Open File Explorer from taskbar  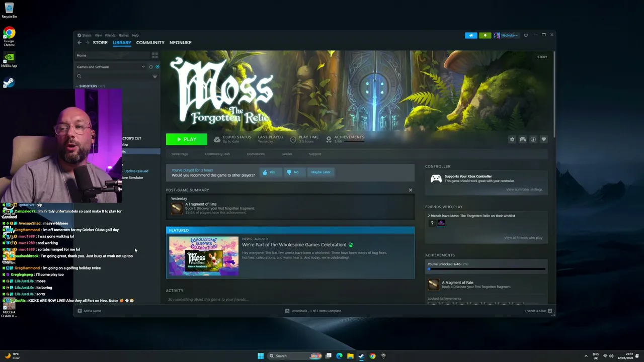pos(350,356)
